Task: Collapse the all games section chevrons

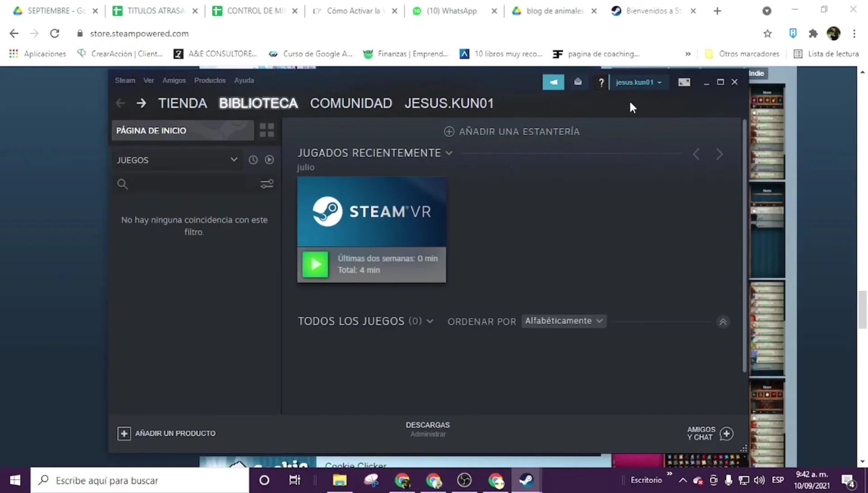Action: 723,322
